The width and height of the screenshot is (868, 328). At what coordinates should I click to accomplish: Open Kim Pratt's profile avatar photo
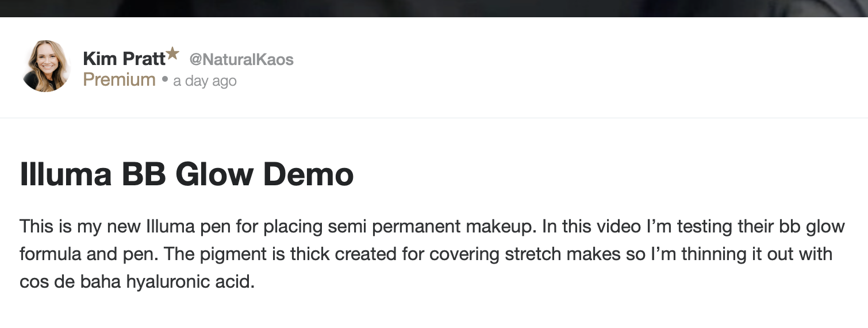click(46, 66)
